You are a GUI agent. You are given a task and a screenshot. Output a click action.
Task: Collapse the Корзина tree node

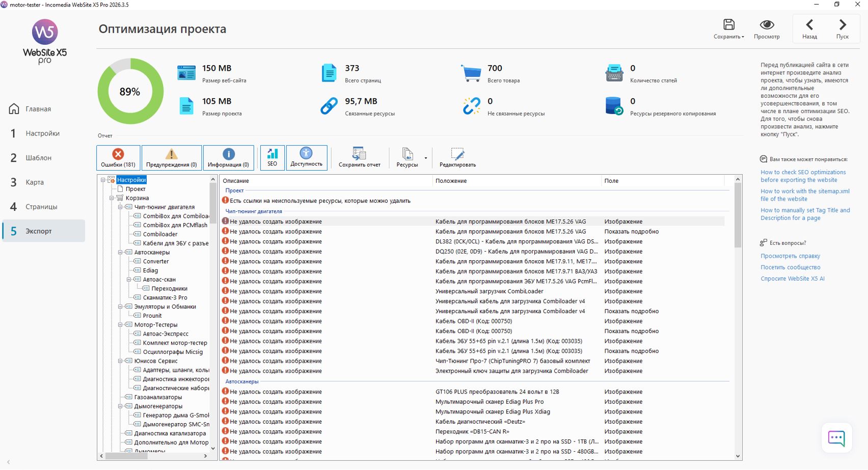(x=112, y=198)
